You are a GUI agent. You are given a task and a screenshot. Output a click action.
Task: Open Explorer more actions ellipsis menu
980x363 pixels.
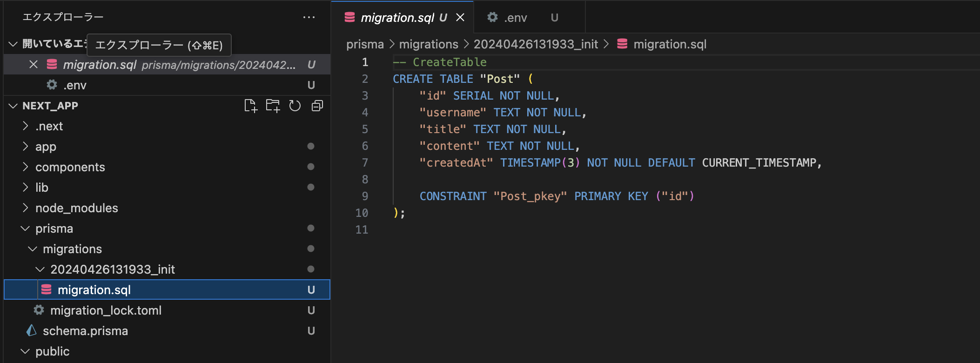309,17
